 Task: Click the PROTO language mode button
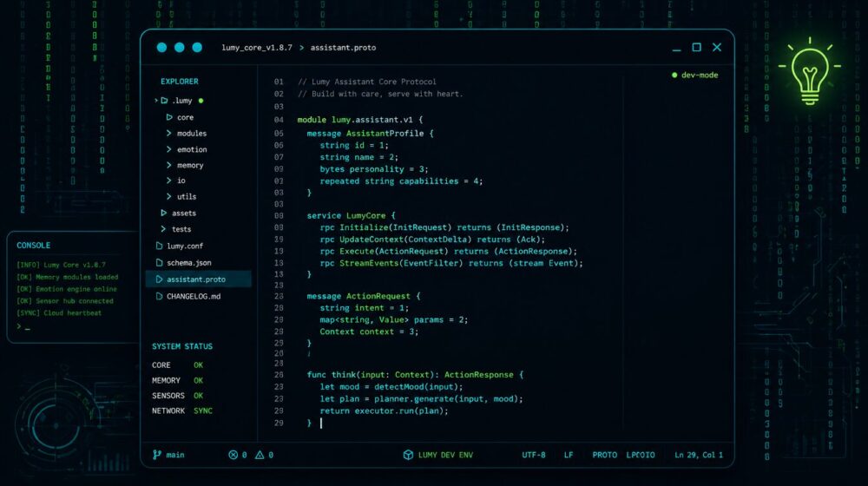604,455
